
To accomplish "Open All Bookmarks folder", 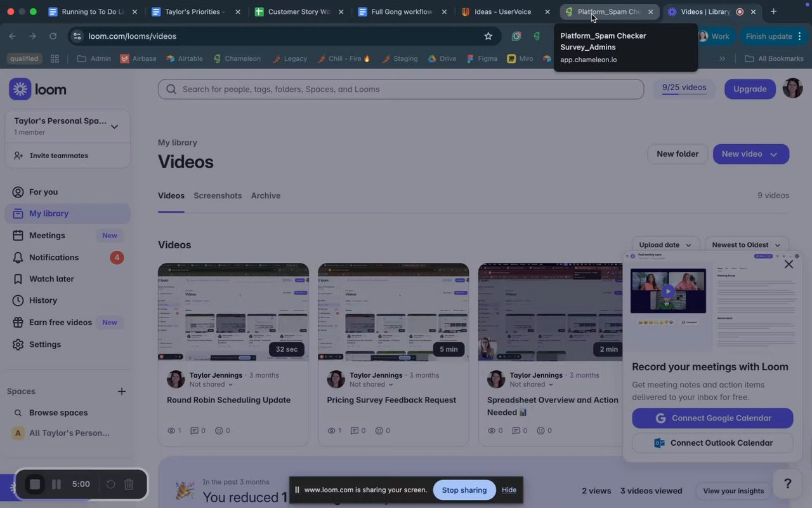I will point(775,58).
